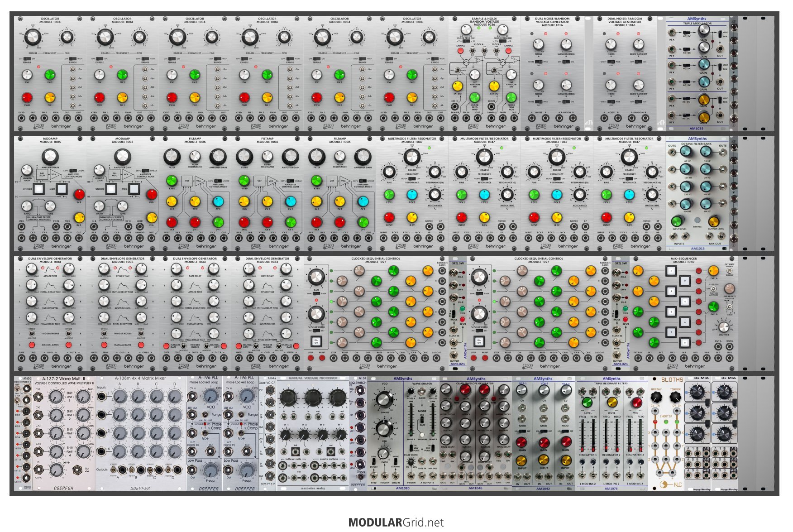
Task: Click the Wave A slider on Wave Shaper
Action: [411, 420]
